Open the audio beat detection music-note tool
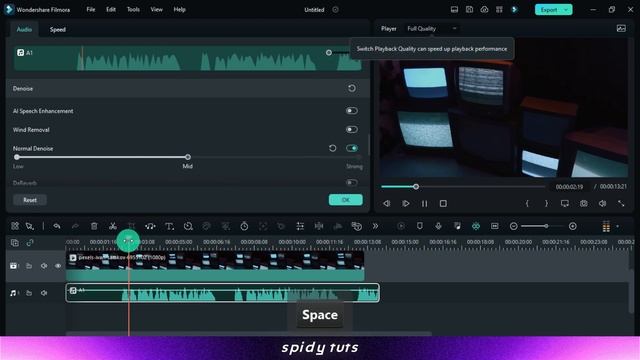Image resolution: width=640 pixels, height=360 pixels. coord(150,226)
